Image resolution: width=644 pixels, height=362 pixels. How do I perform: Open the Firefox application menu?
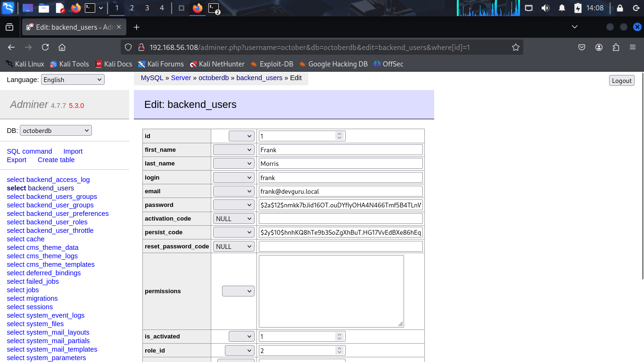(632, 47)
